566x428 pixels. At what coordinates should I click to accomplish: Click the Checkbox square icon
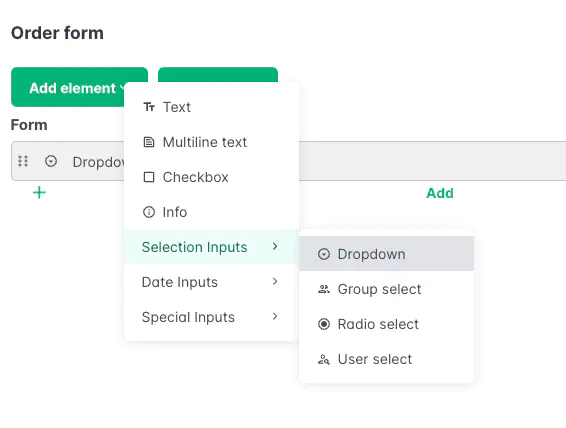click(149, 177)
